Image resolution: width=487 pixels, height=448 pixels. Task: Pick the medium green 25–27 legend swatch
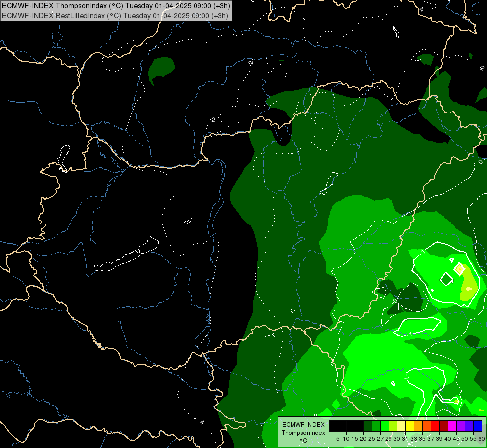376,426
